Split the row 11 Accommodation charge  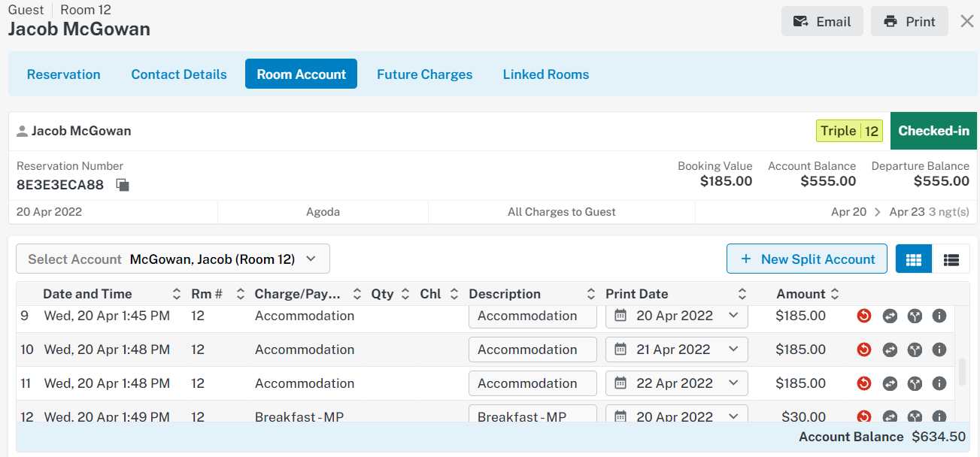pos(915,384)
